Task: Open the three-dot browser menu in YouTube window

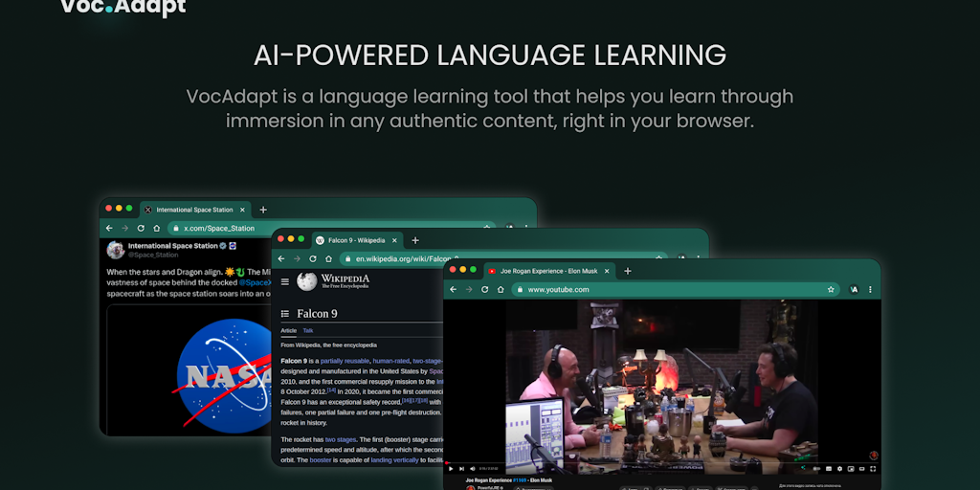Action: pyautogui.click(x=870, y=289)
